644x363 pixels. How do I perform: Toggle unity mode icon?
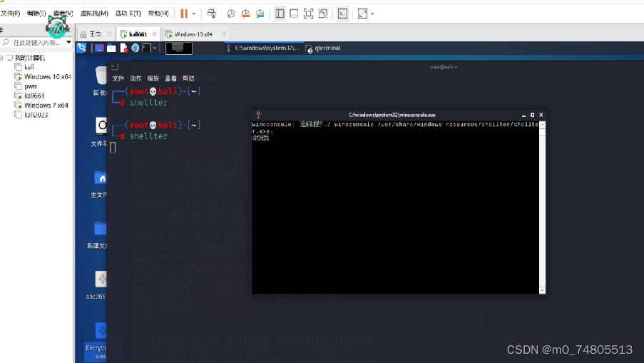323,14
